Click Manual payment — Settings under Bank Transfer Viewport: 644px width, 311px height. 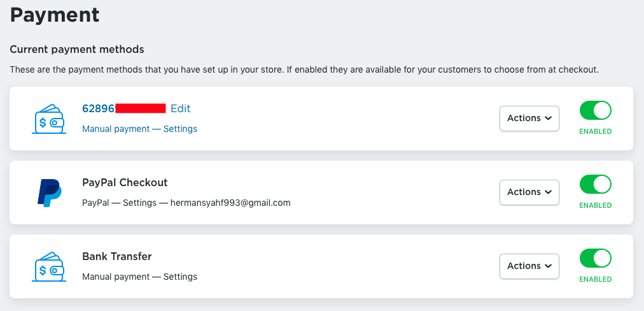point(139,277)
